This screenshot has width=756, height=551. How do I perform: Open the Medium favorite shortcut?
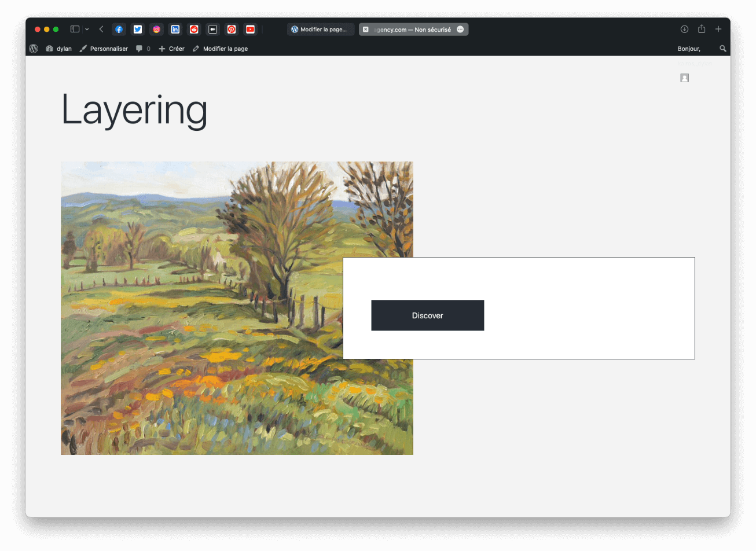213,29
